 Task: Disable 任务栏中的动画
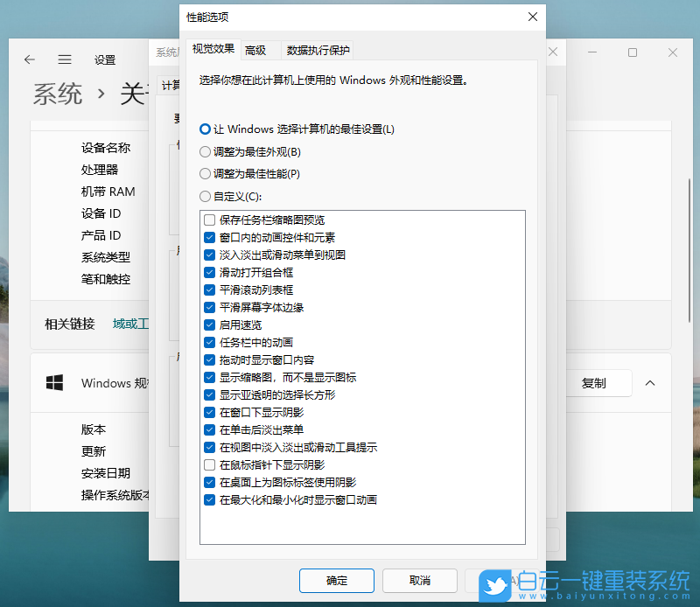click(x=209, y=342)
